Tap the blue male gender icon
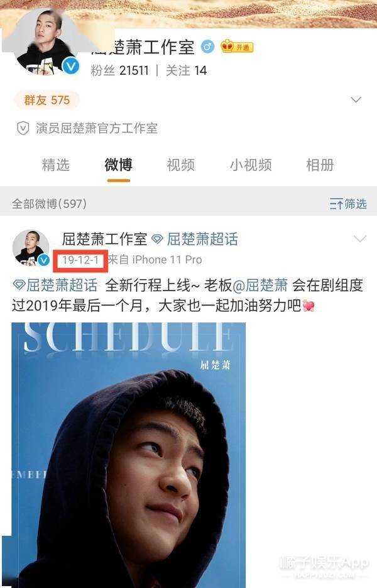 click(x=208, y=47)
